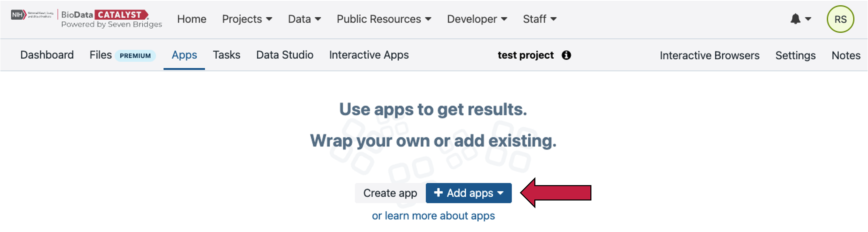Switch to the Files tab
Image resolution: width=868 pixels, height=232 pixels.
coord(100,55)
